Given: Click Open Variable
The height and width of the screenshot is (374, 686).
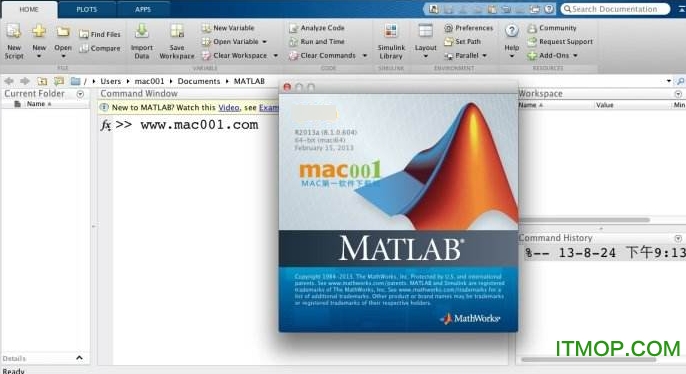Looking at the screenshot, I should (x=230, y=42).
